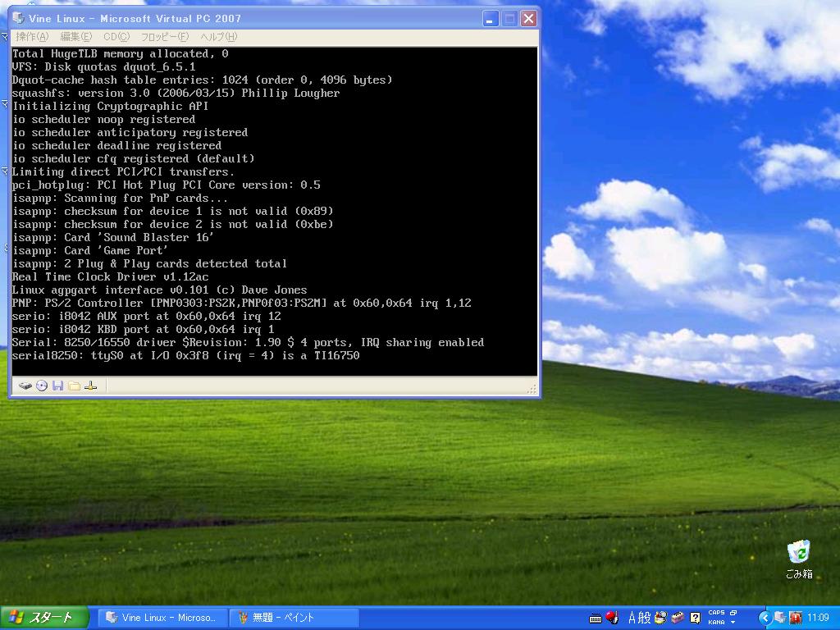Click the language bar help icon

(x=695, y=619)
